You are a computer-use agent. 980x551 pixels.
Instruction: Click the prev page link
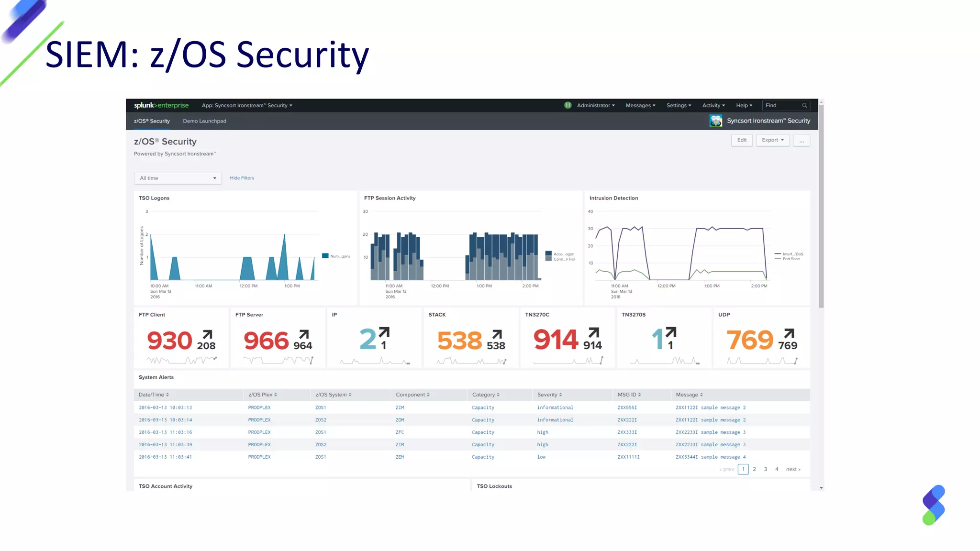726,469
